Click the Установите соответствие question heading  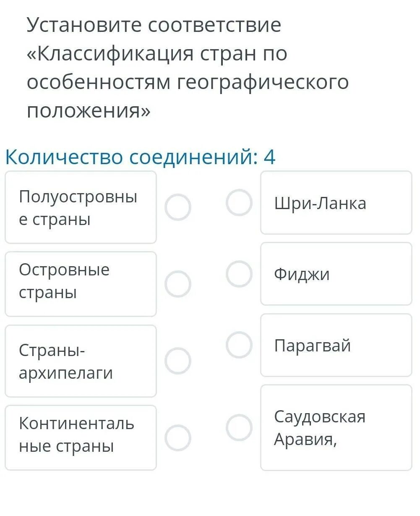(154, 25)
